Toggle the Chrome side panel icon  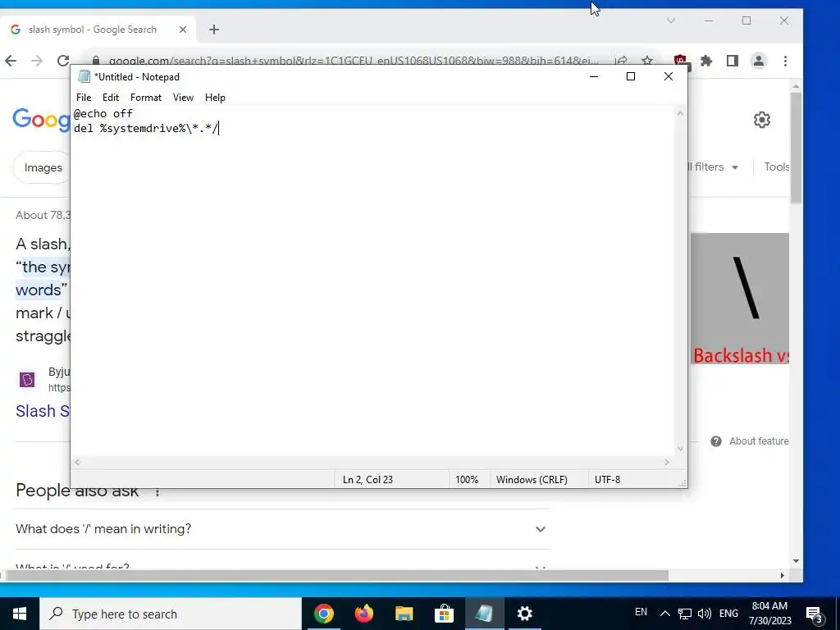point(733,61)
